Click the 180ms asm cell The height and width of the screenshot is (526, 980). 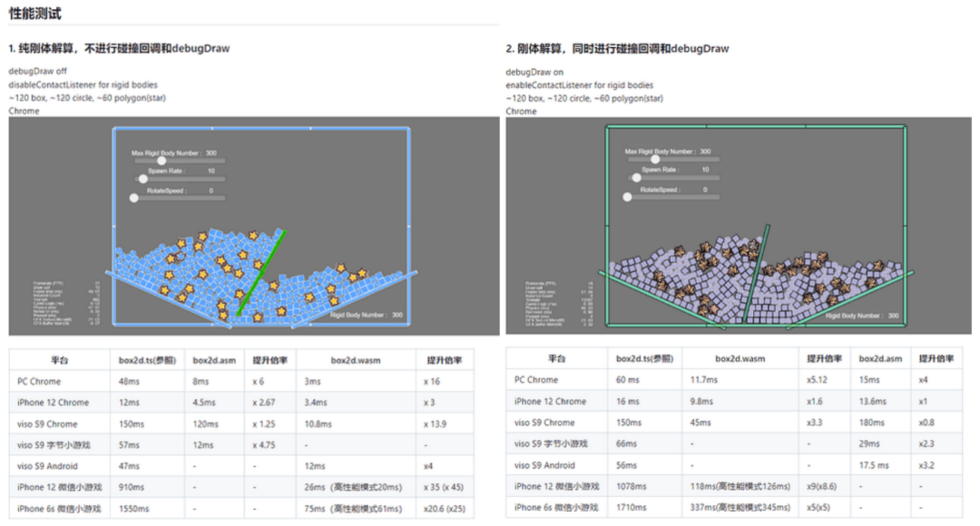click(880, 423)
